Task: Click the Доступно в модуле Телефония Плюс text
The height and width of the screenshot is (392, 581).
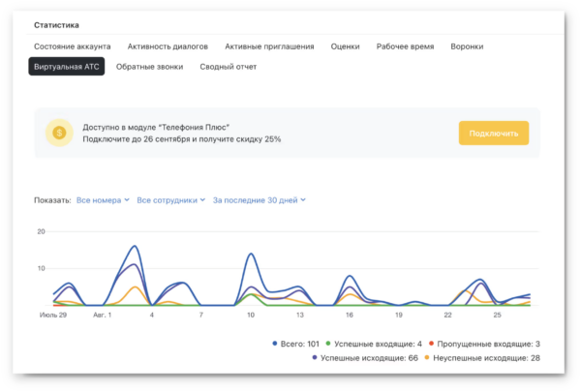Action: click(x=156, y=127)
